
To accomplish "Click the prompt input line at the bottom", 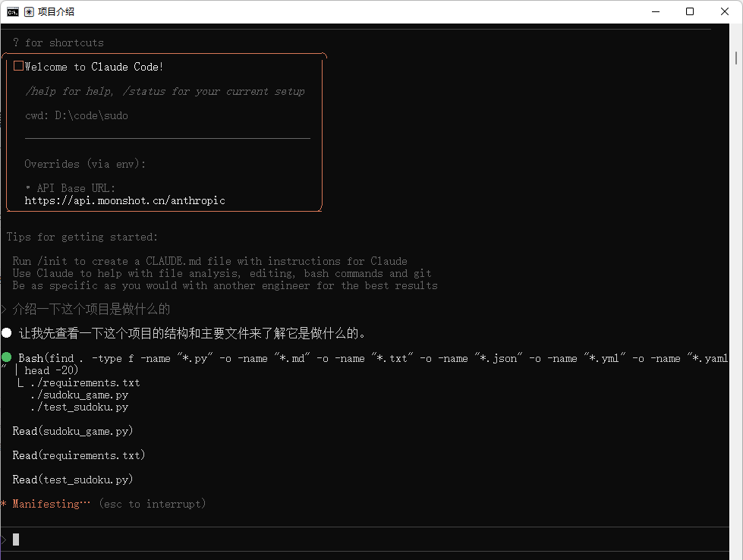I will (364, 540).
